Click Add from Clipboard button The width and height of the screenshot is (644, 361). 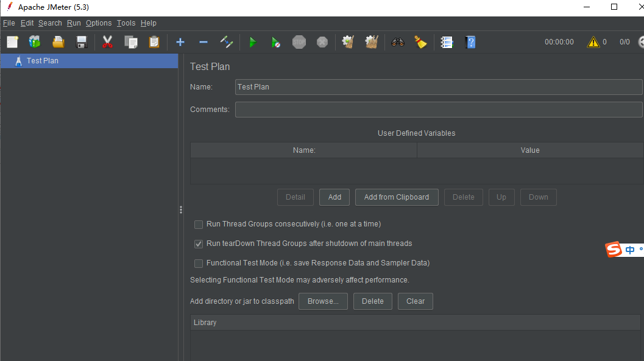397,197
